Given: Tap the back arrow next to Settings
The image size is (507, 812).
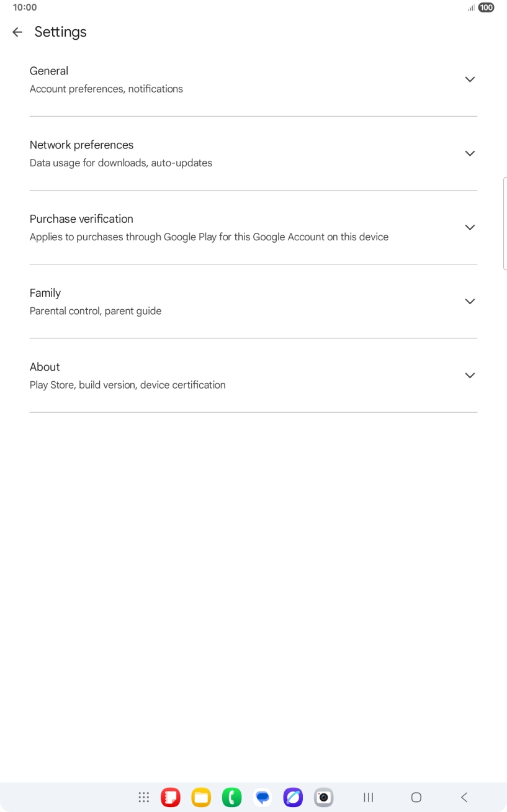Looking at the screenshot, I should pos(17,32).
